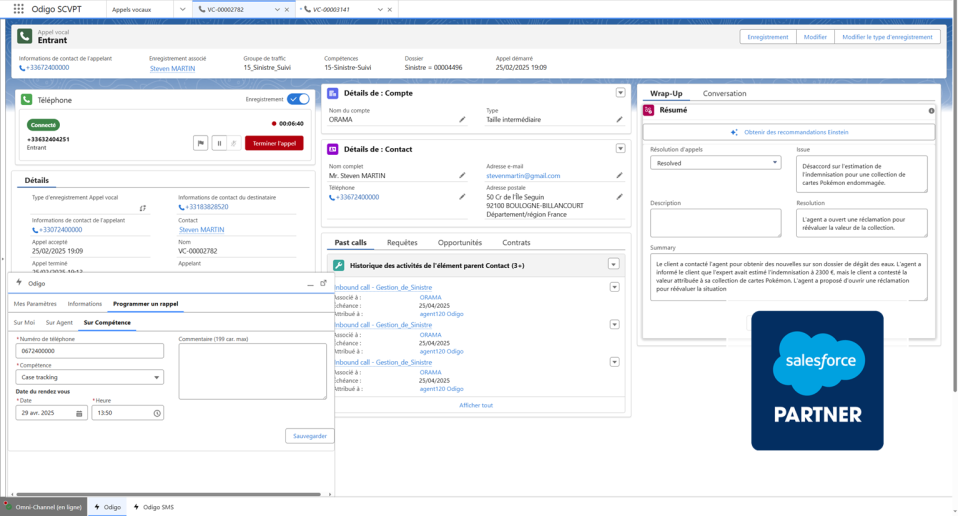Switch to the Conversation tab
The image size is (958, 516).
[724, 93]
